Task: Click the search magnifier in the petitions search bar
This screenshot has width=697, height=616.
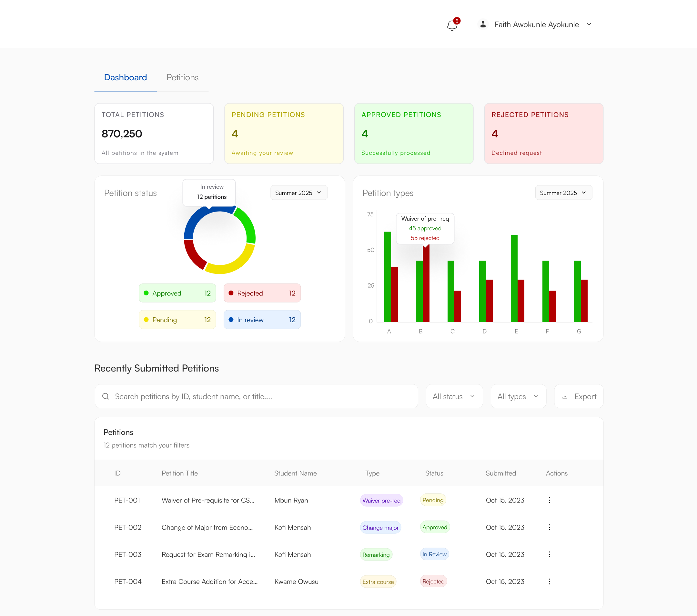Action: pos(106,396)
